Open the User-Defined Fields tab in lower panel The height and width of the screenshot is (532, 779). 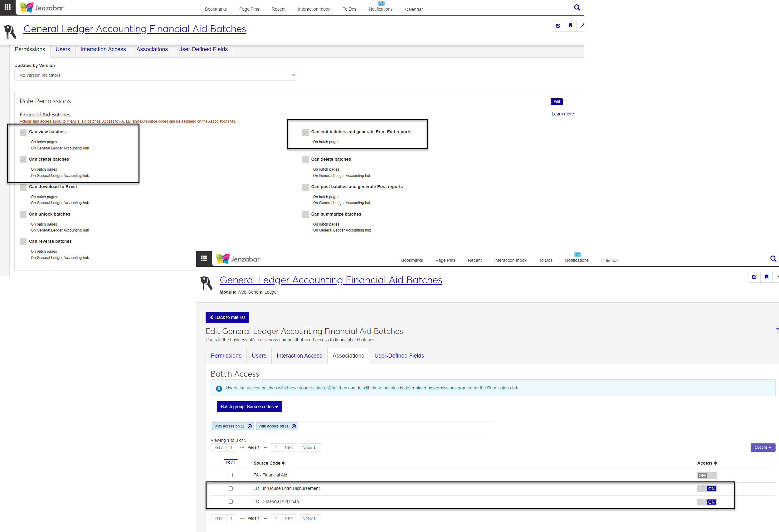point(399,356)
